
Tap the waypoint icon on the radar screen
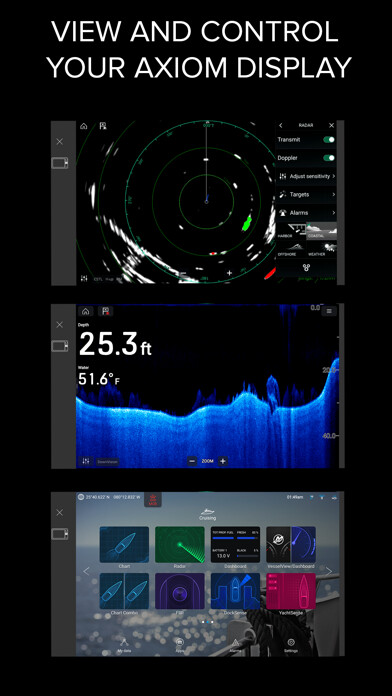(x=103, y=126)
